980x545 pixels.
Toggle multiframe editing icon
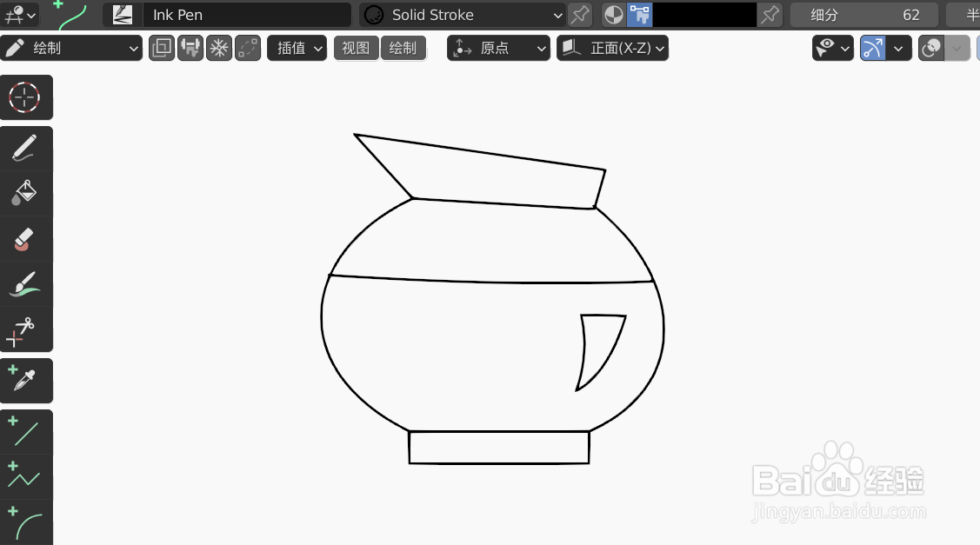click(x=248, y=48)
